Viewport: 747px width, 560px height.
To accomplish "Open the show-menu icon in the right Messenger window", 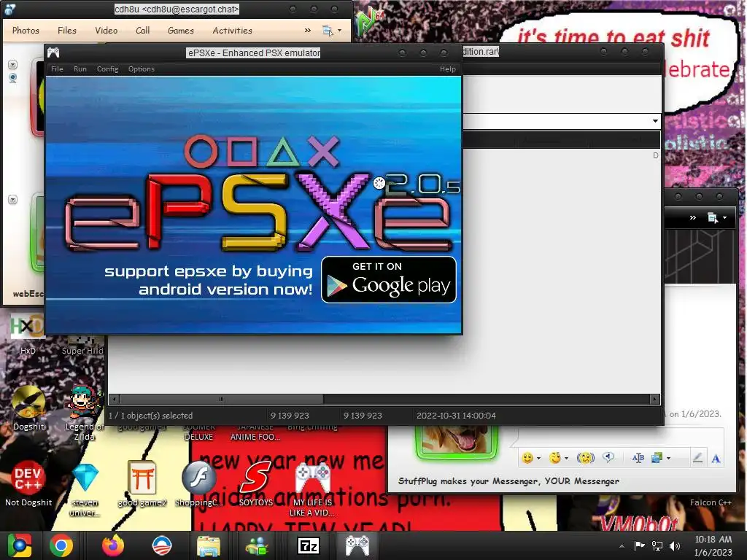I will point(712,217).
